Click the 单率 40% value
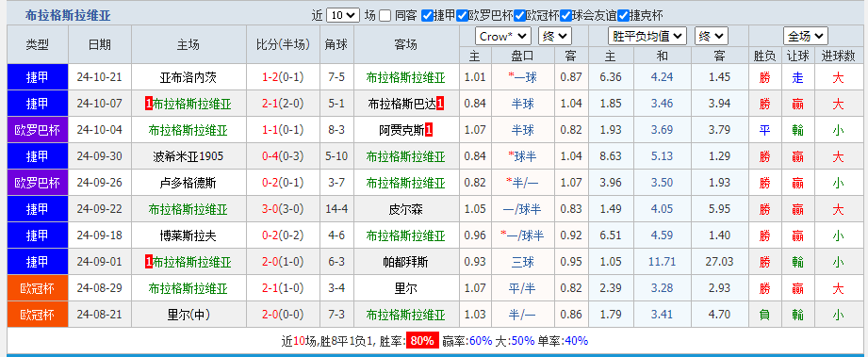This screenshot has height=357, width=868. 577,340
